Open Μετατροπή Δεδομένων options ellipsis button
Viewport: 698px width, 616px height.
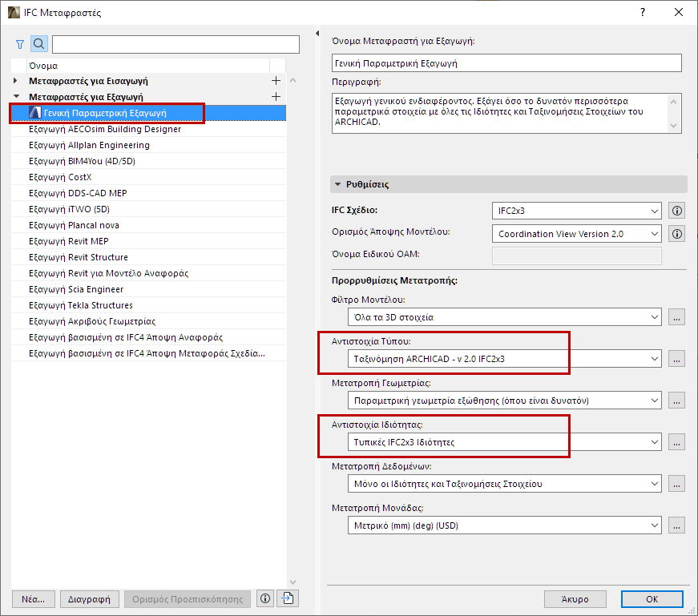coord(676,484)
